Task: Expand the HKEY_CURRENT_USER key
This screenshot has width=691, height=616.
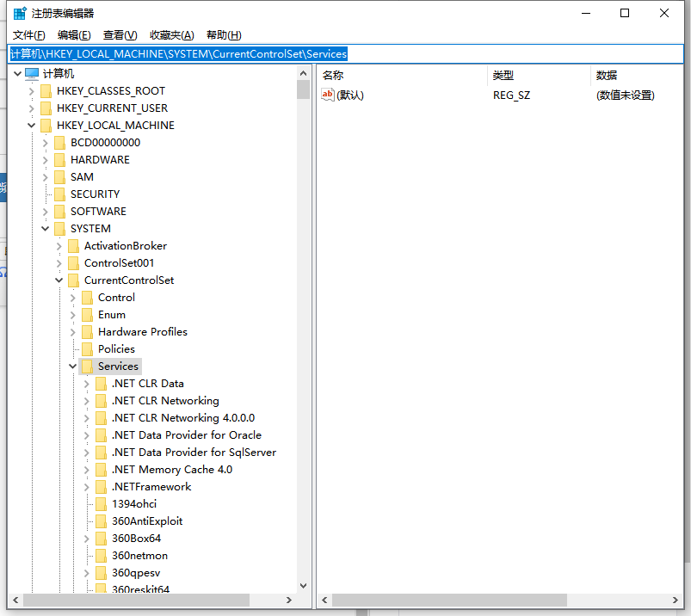Action: [31, 108]
